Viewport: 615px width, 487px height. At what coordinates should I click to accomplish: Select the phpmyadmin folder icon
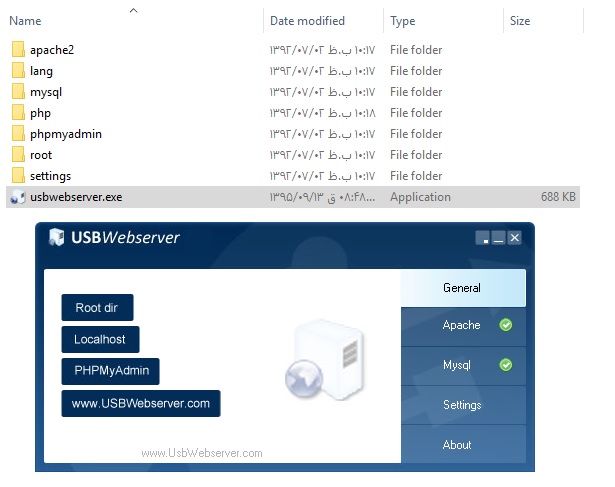17,134
